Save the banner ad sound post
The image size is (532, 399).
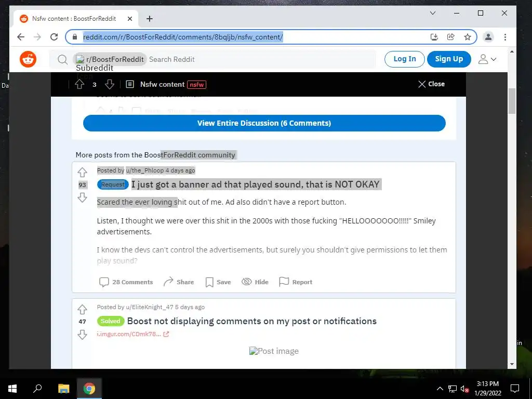(218, 282)
